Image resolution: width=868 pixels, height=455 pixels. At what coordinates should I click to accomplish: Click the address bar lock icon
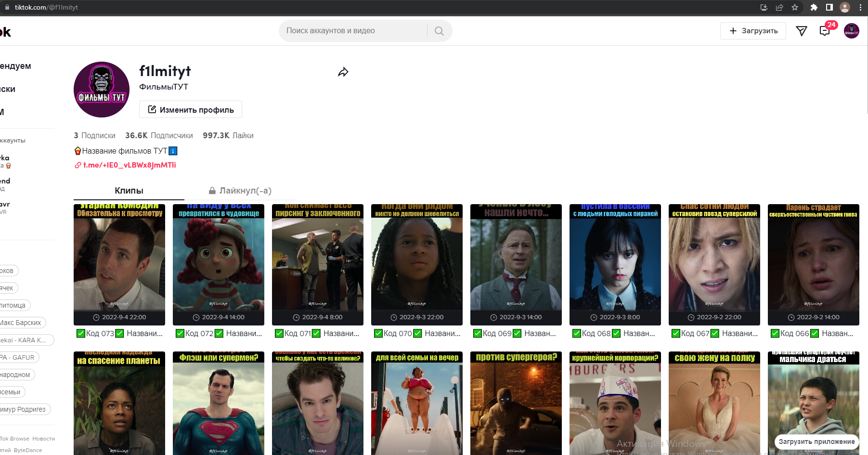click(x=7, y=7)
